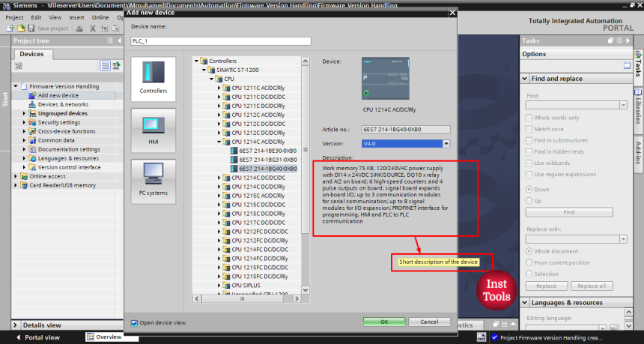The height and width of the screenshot is (344, 644).
Task: Select the Down radio button
Action: tap(529, 190)
